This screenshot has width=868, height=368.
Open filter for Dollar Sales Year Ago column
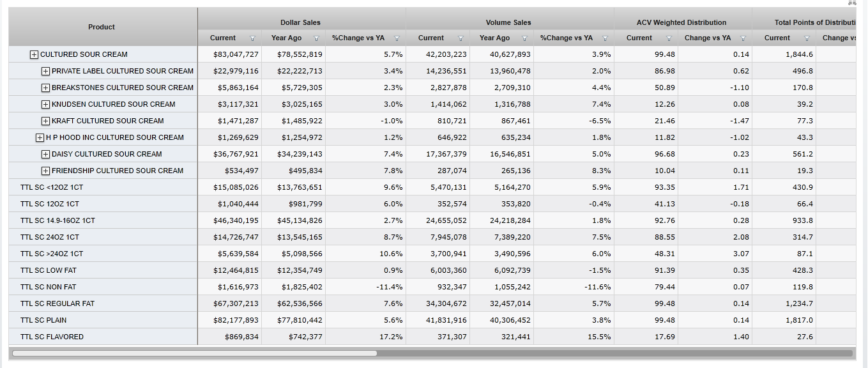pos(316,38)
